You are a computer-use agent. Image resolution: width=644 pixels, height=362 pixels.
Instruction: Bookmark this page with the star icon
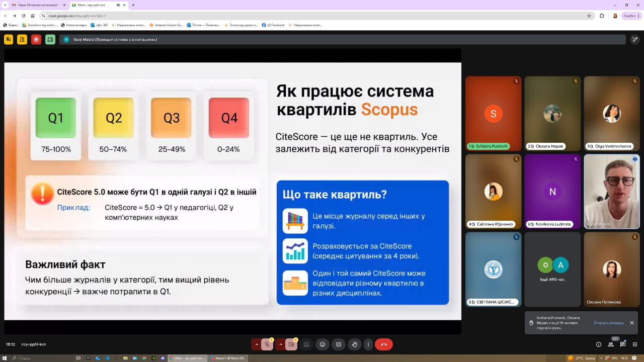(589, 16)
